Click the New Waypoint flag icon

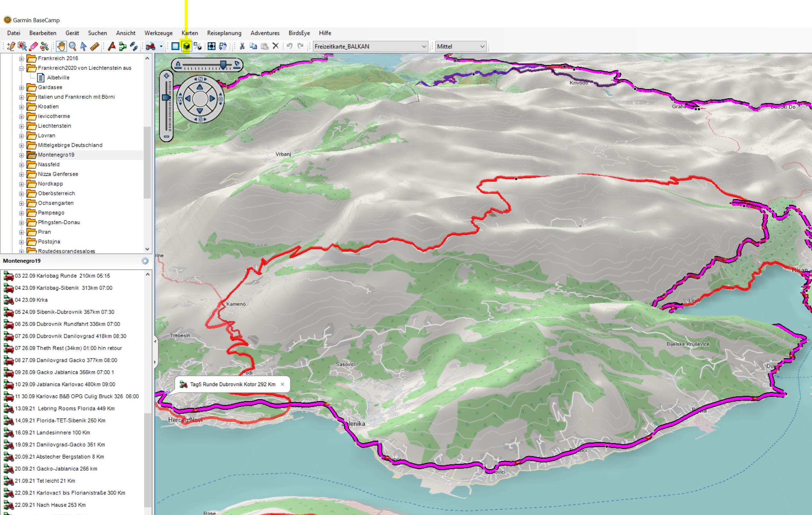point(111,46)
